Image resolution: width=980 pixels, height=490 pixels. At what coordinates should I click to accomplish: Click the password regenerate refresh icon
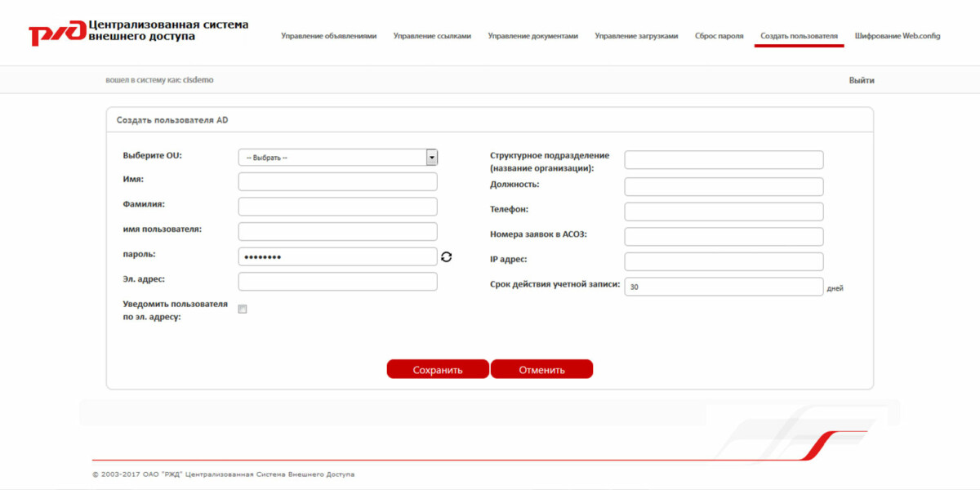click(x=447, y=256)
